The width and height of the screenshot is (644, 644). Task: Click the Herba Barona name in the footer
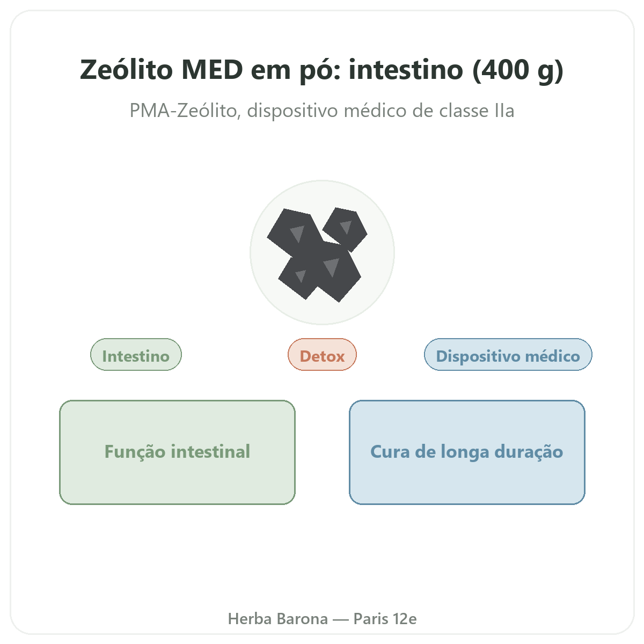point(278,619)
